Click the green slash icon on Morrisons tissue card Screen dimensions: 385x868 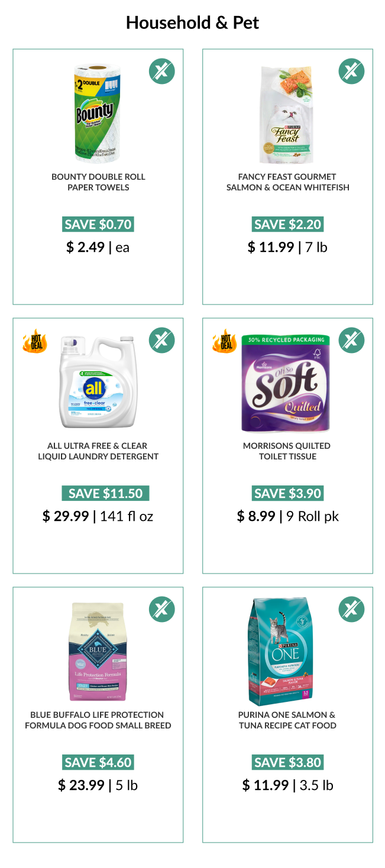click(x=351, y=341)
